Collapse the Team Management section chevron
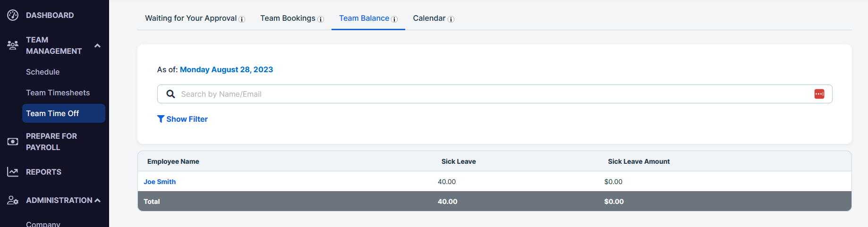The image size is (868, 227). (x=97, y=46)
